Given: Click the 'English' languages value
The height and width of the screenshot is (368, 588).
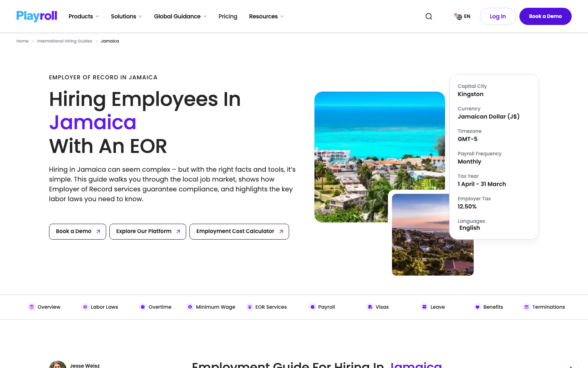Looking at the screenshot, I should (470, 228).
